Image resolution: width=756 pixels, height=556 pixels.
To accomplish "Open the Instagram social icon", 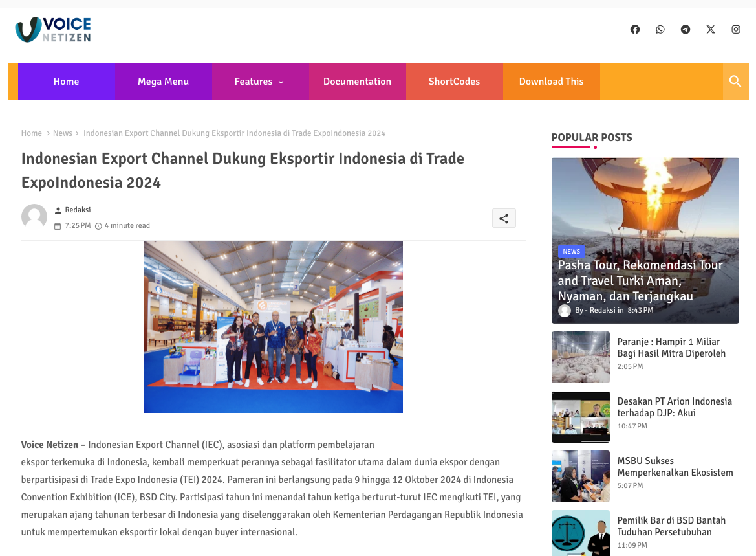I will pos(736,29).
